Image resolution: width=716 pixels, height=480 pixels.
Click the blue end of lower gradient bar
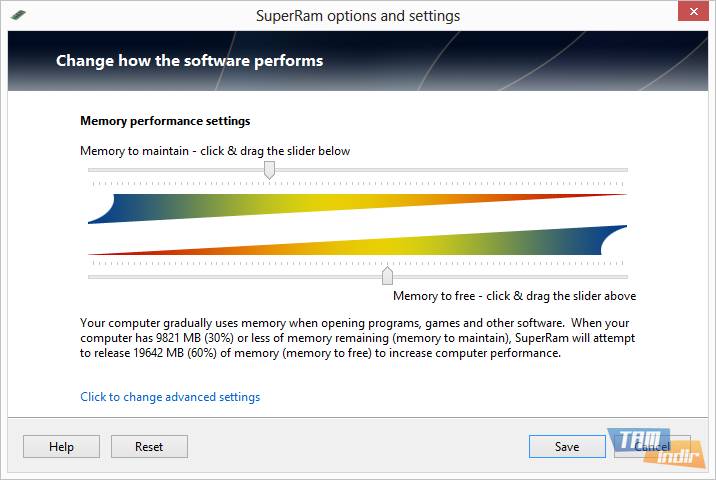pos(612,239)
